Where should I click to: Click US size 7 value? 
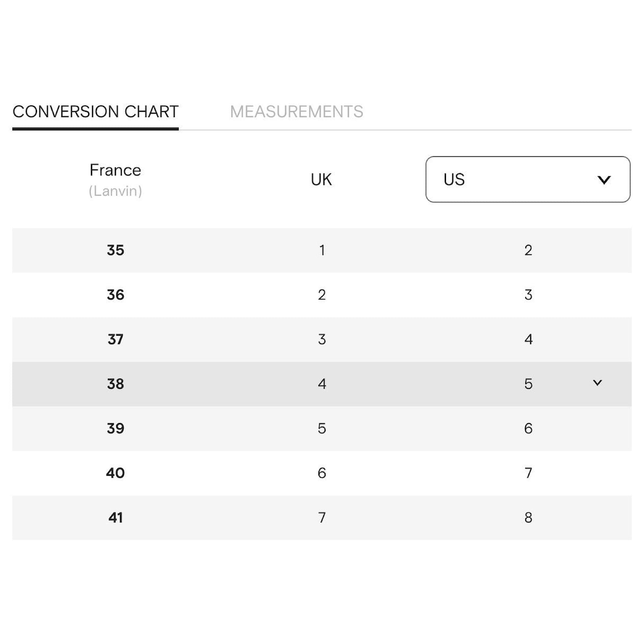[528, 473]
